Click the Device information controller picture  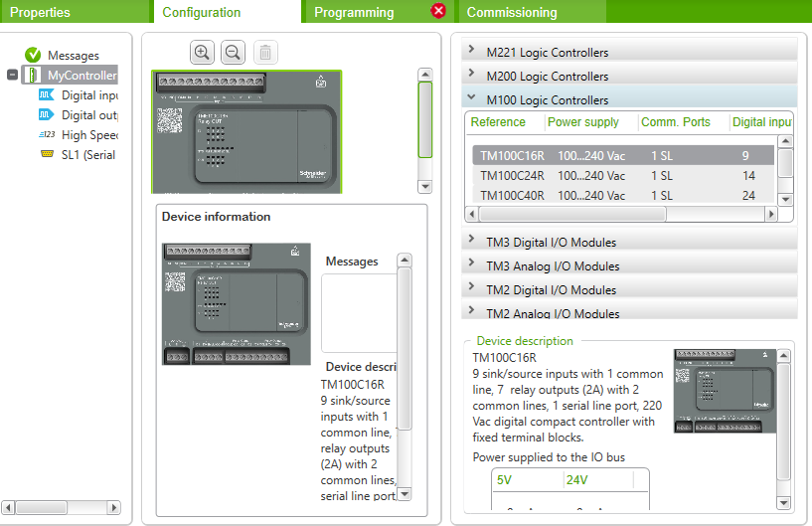237,303
